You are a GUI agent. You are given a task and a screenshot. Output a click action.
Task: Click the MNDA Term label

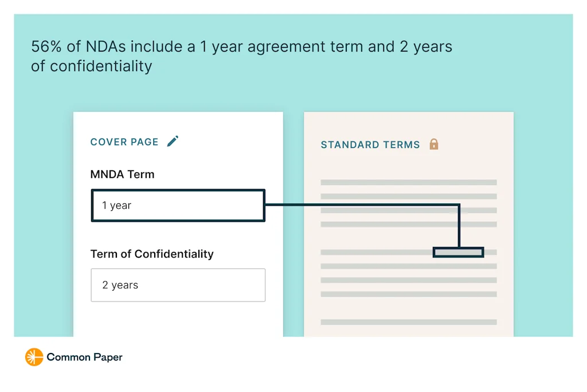(x=122, y=174)
